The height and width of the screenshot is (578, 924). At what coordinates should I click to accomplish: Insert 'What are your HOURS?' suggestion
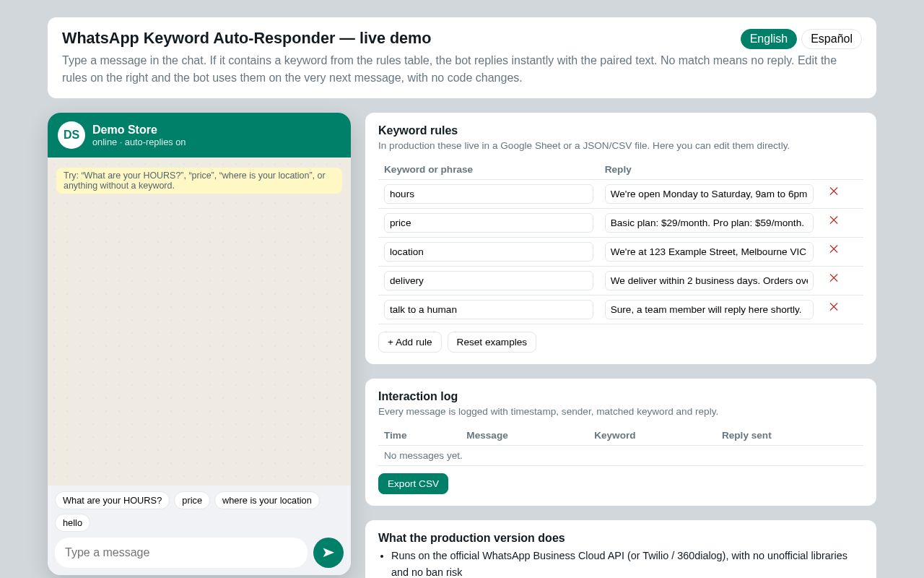[x=113, y=501]
